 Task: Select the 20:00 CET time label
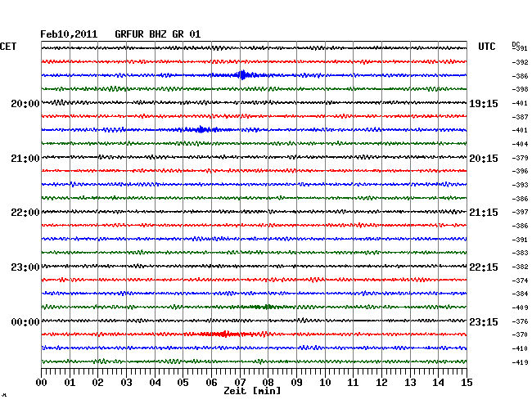(x=25, y=103)
